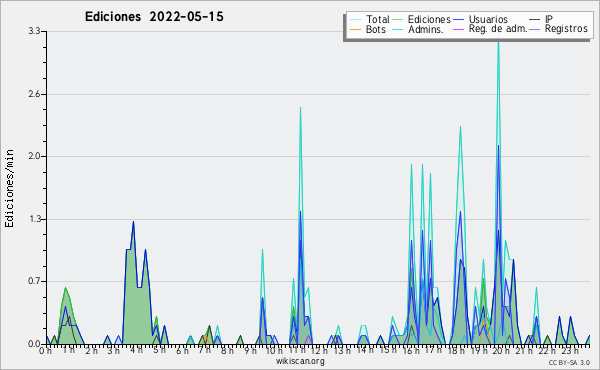Click the 4 h axis tick label

coord(136,351)
